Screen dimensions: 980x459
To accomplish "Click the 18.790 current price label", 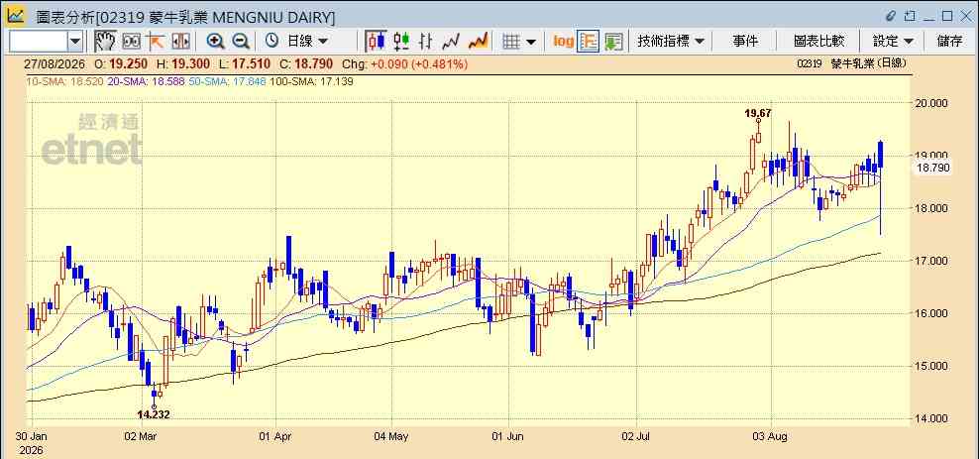I will [932, 167].
